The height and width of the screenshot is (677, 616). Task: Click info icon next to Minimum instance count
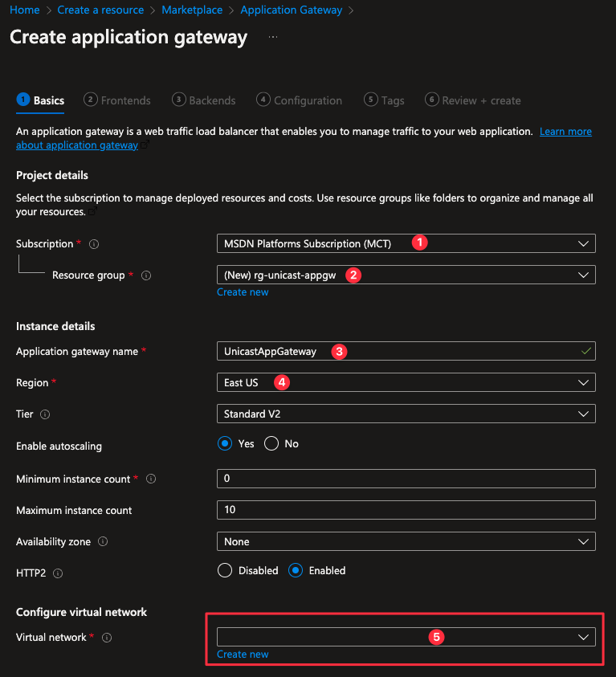[151, 479]
